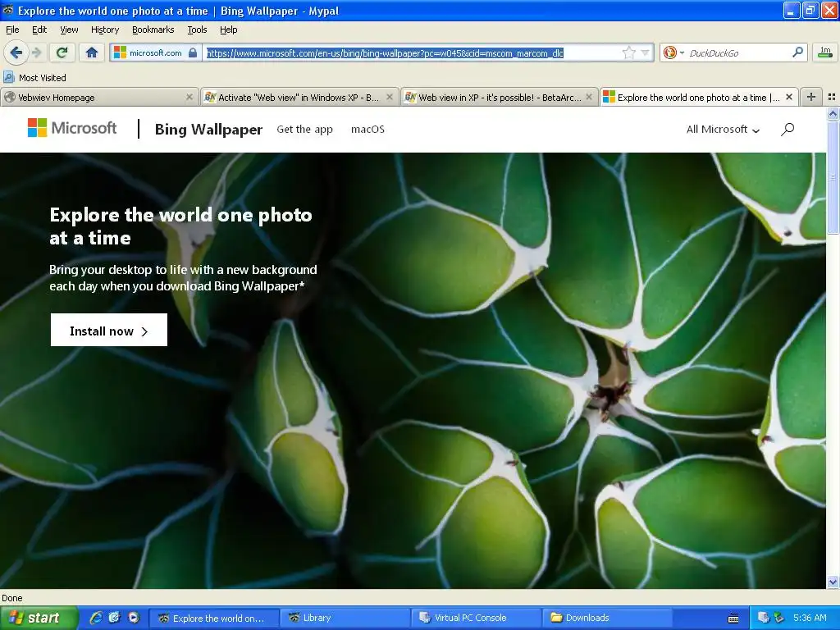
Task: Click the Install now button
Action: click(x=109, y=330)
